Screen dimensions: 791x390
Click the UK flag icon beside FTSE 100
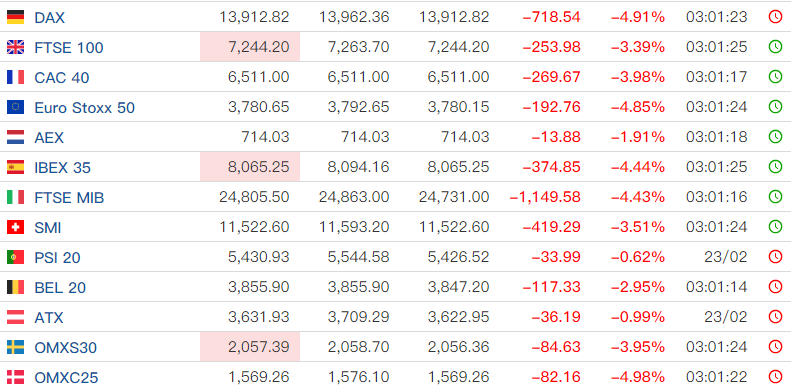pos(15,47)
